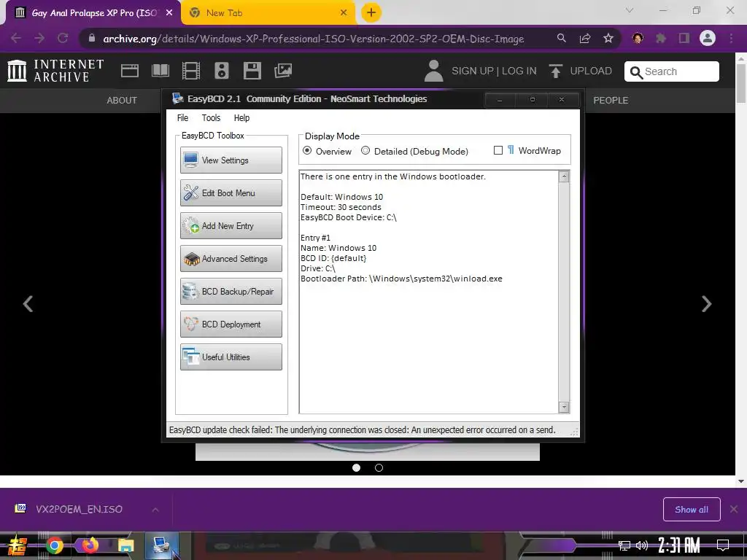Open Useful Utilities section
747x560 pixels.
point(231,357)
